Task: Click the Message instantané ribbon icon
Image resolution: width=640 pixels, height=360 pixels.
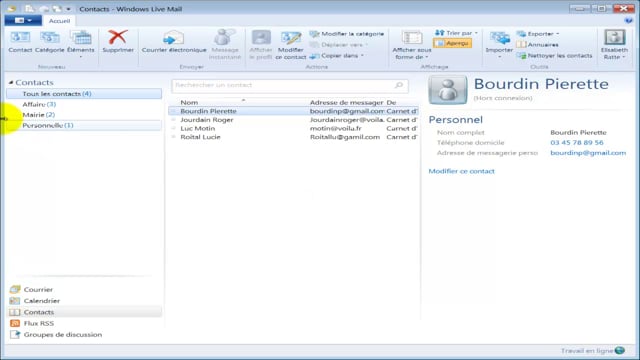Action: (224, 44)
